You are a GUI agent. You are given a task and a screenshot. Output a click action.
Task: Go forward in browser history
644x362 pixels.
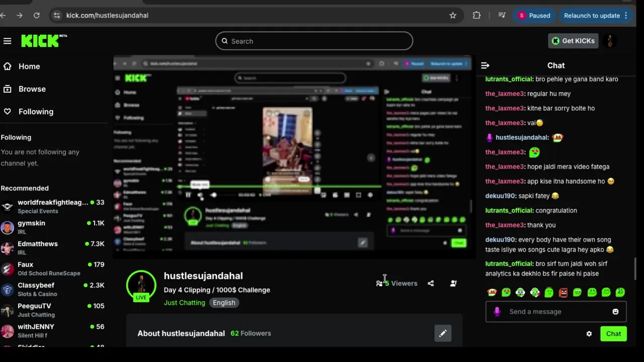pyautogui.click(x=19, y=16)
